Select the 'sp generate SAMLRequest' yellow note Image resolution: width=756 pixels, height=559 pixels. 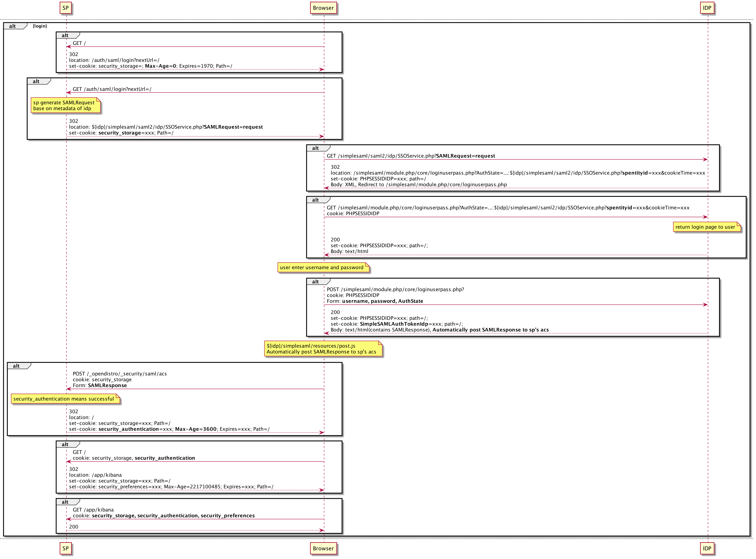pos(64,105)
